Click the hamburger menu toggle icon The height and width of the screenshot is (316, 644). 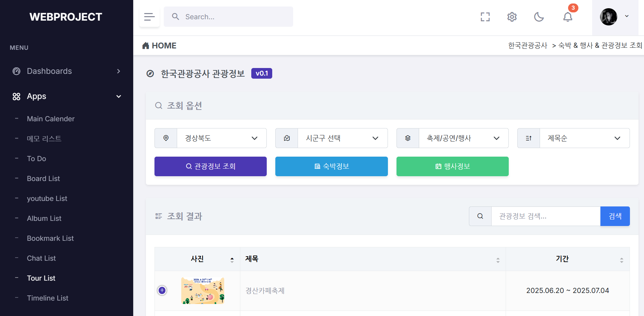pyautogui.click(x=149, y=17)
